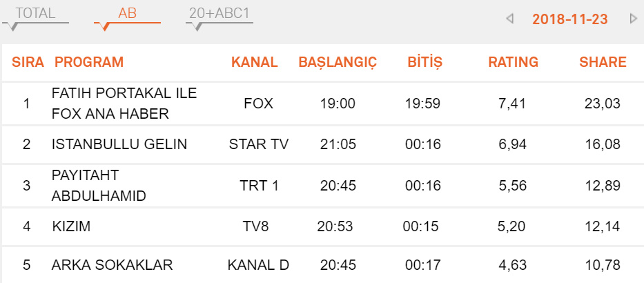The width and height of the screenshot is (644, 283).
Task: Click the STAR TV channel cell
Action: tap(259, 144)
